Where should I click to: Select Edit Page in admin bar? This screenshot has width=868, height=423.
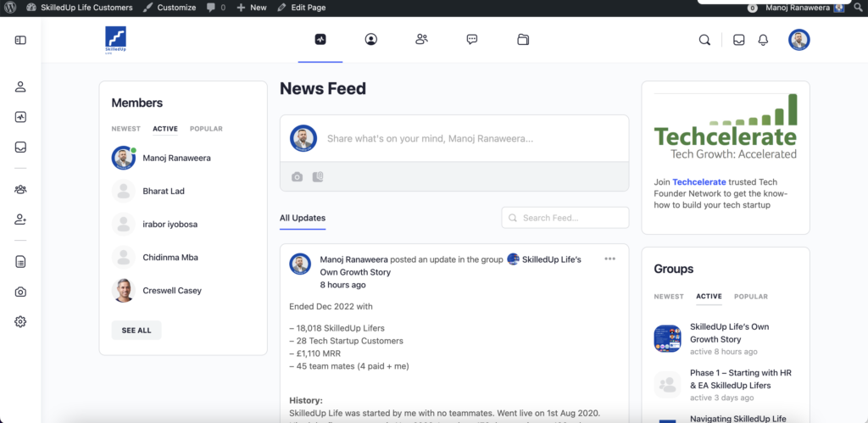tap(301, 8)
